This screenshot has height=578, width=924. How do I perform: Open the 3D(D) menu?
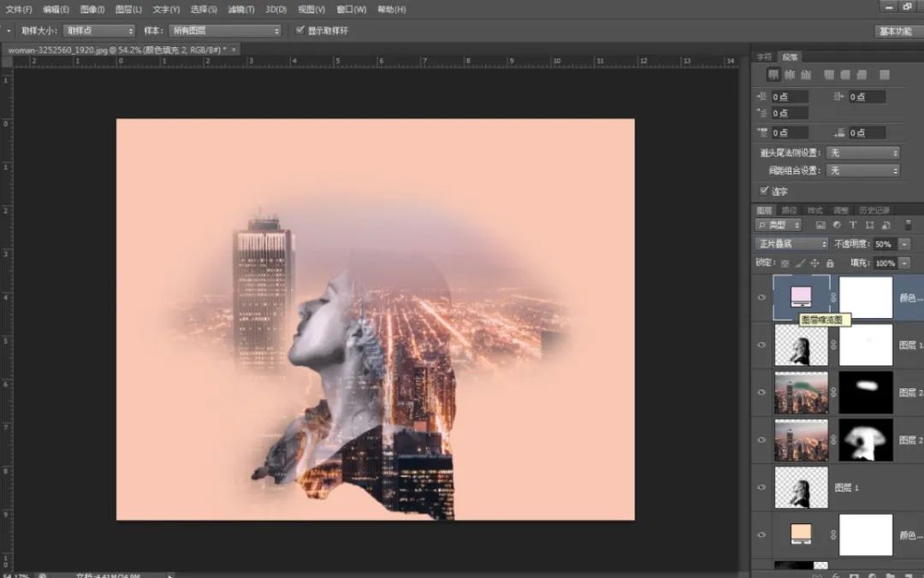(x=275, y=9)
